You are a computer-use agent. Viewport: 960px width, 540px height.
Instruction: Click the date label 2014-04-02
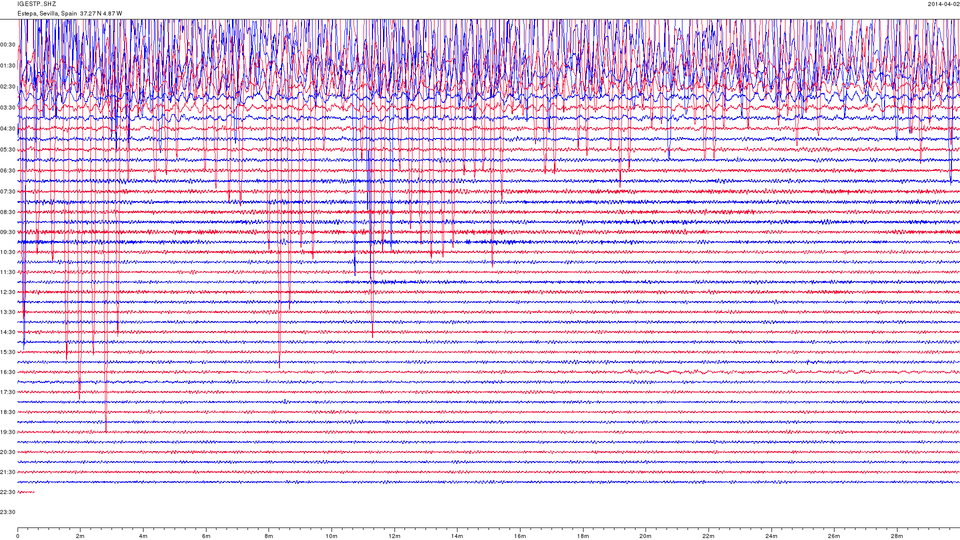coord(943,4)
